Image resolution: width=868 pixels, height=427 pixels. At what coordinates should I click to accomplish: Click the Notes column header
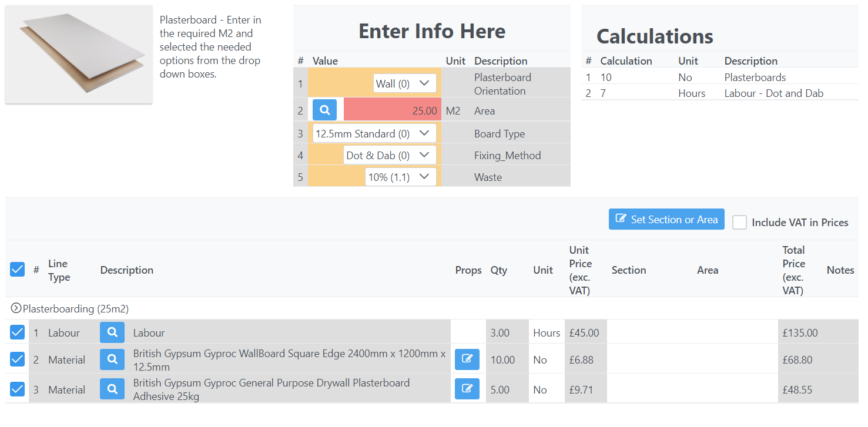coord(840,270)
